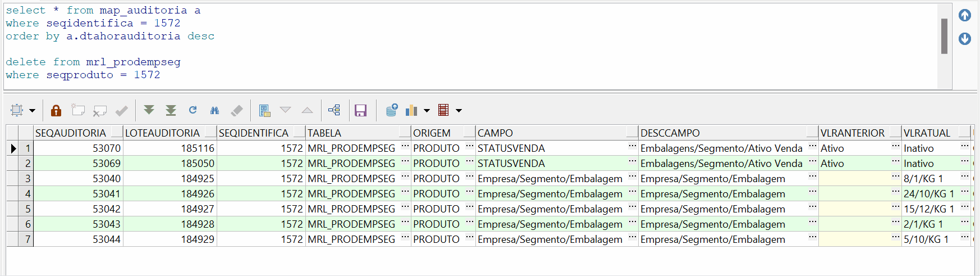Expand the red grid layout dropdown arrow
This screenshot has height=276, width=980.
pyautogui.click(x=459, y=111)
